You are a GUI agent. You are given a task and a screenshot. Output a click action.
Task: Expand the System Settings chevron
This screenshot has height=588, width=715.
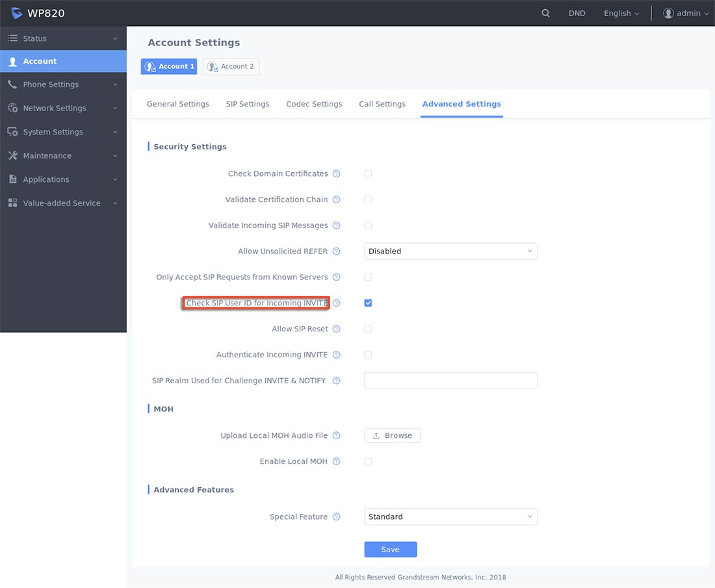[x=115, y=132]
